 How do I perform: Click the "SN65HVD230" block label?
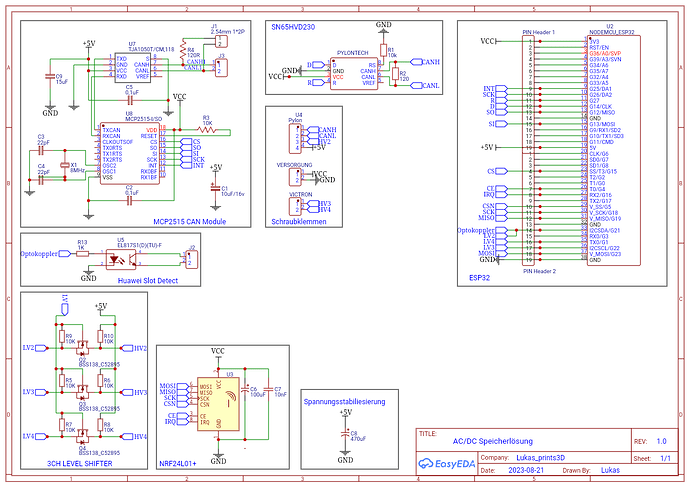tap(293, 27)
